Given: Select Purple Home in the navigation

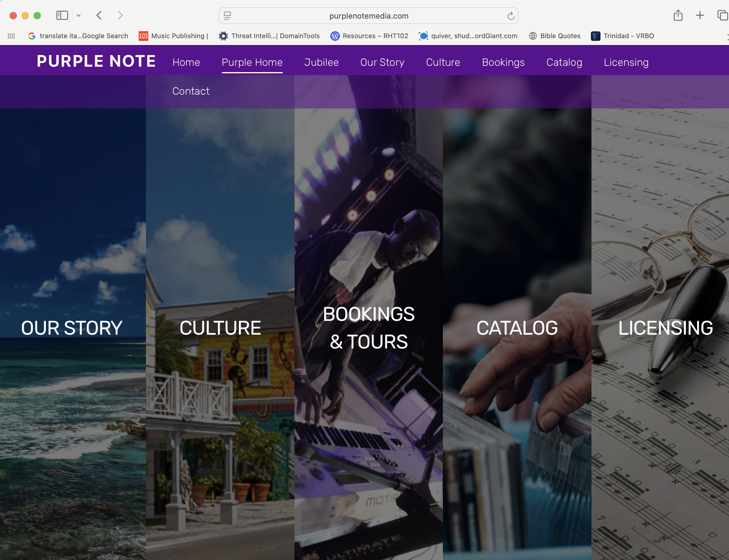Looking at the screenshot, I should coord(252,62).
